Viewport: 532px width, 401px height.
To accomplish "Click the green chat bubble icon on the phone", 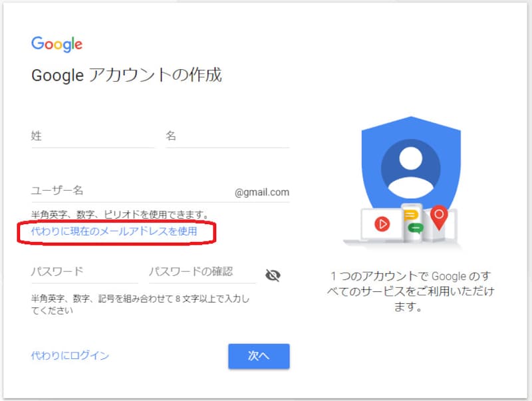I will [x=416, y=228].
